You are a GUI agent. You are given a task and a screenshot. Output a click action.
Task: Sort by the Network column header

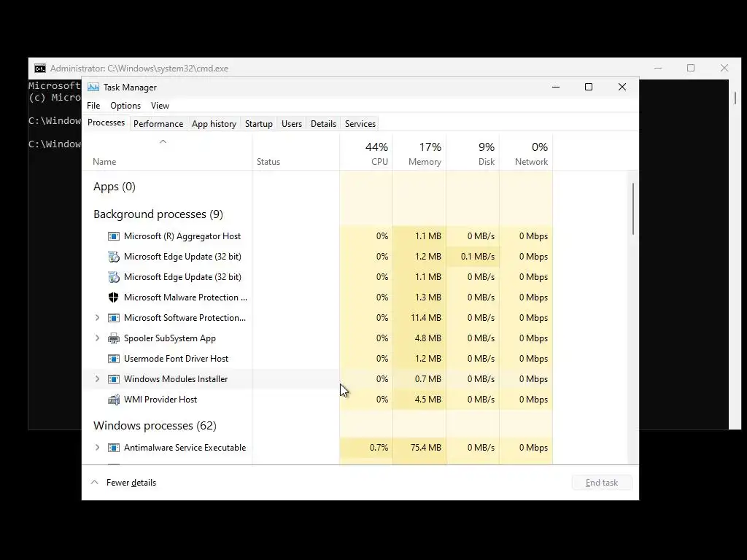point(527,152)
